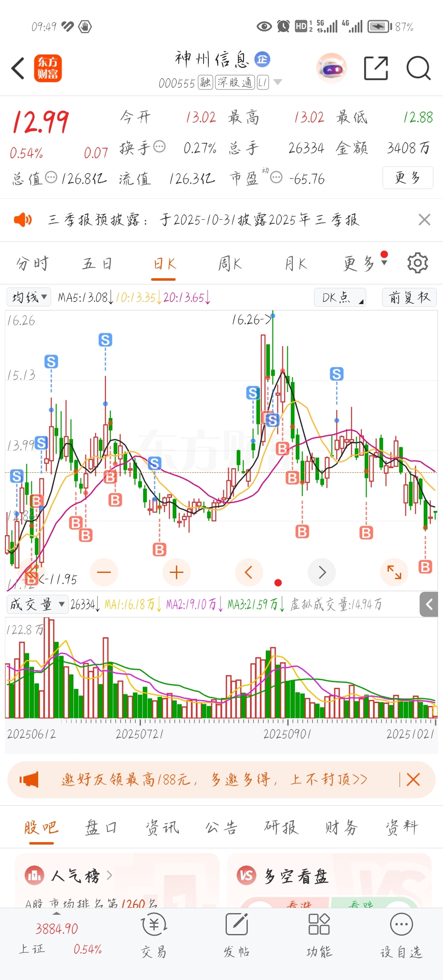The image size is (443, 980).
Task: Open the 人气榜 chevron
Action: coord(109,876)
